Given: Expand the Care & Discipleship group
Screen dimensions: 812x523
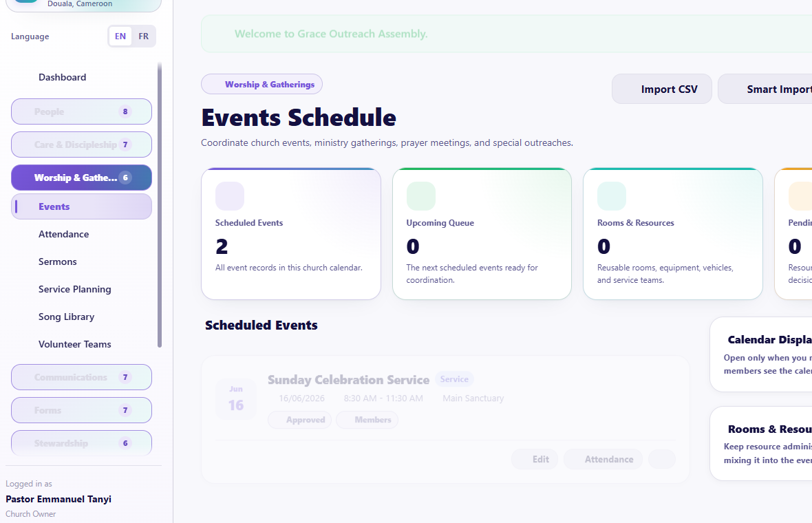Looking at the screenshot, I should pos(81,145).
